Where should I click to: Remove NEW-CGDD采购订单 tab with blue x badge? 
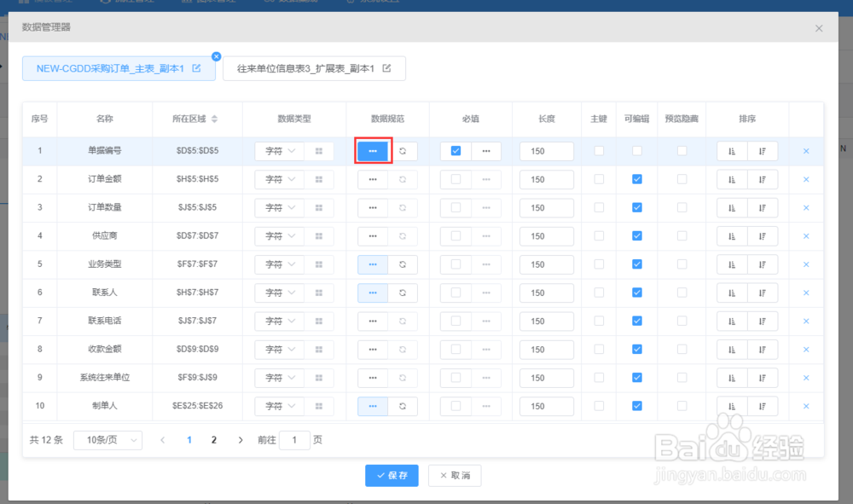(216, 56)
